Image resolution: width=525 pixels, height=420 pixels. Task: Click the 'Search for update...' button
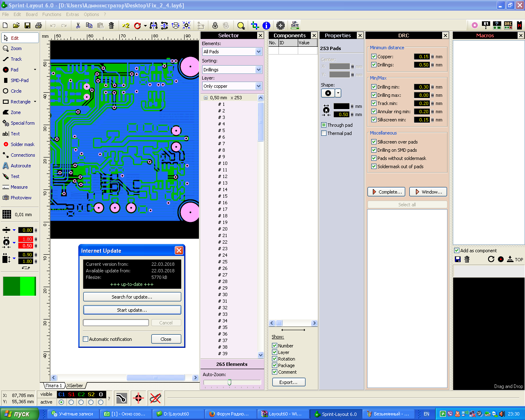[x=132, y=297]
